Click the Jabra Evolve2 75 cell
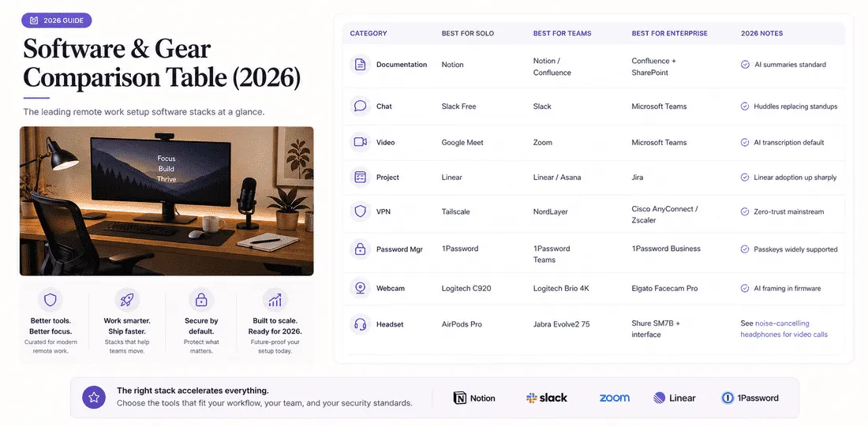The height and width of the screenshot is (426, 868). point(561,324)
